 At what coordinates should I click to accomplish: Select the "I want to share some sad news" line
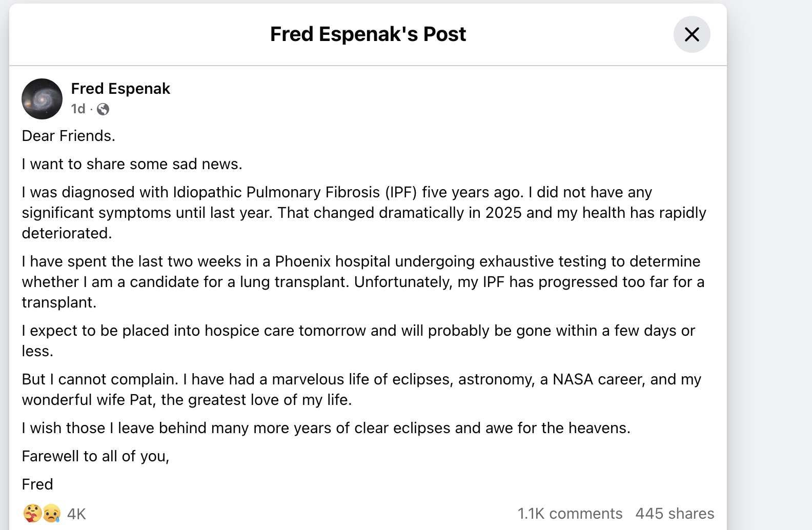tap(132, 164)
